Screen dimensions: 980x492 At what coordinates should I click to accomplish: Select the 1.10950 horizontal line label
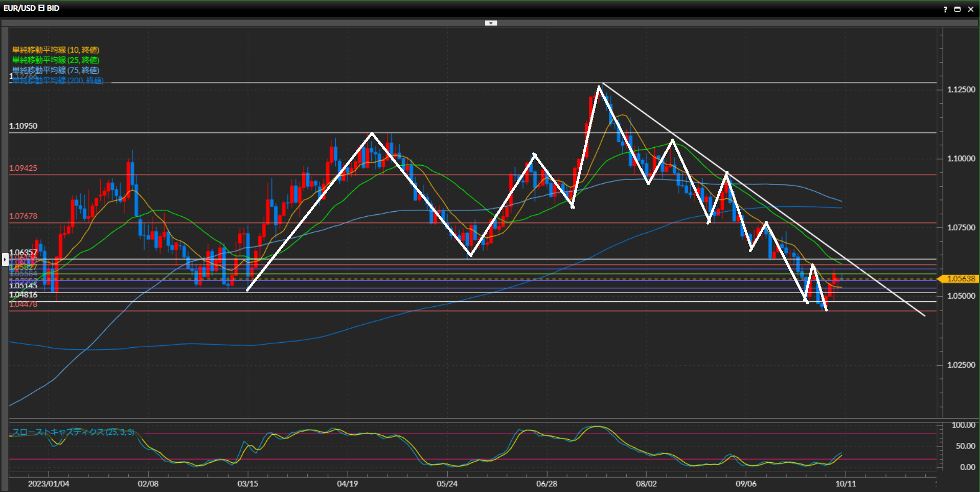(23, 126)
